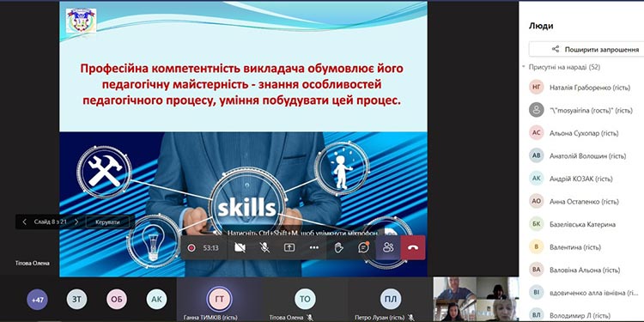Screen dimensions: 644x322
Task: Select Наталія Граборенко avatar НГ
Action: [x=537, y=87]
